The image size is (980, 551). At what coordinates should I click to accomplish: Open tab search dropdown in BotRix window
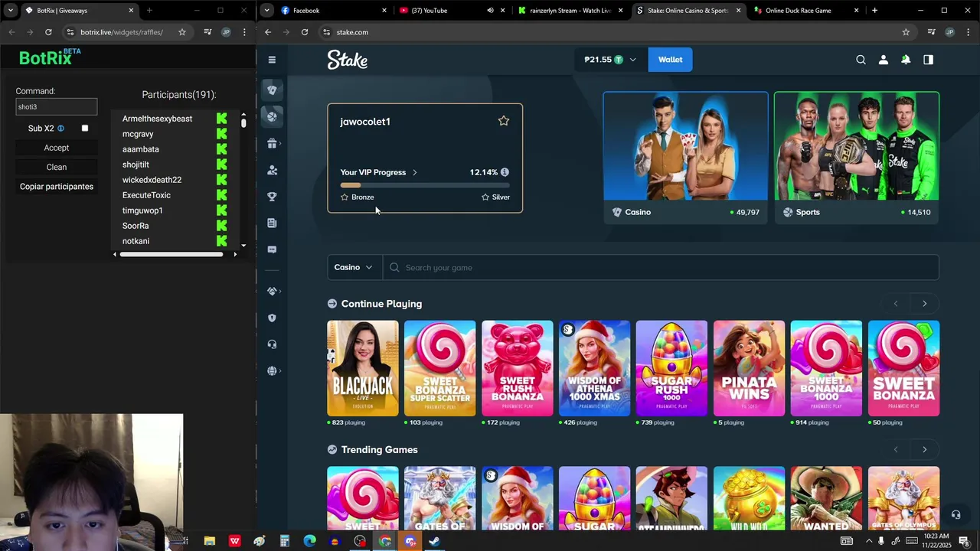tap(10, 11)
